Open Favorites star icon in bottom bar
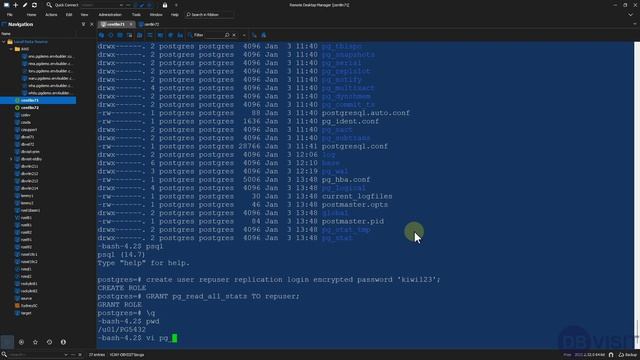This screenshot has width=640, height=360. (x=35, y=342)
